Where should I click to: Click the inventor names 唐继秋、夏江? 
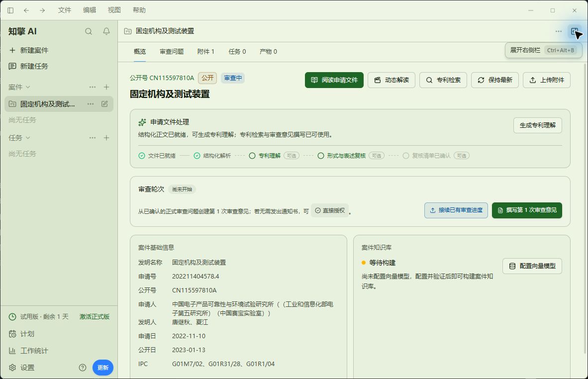coord(190,322)
